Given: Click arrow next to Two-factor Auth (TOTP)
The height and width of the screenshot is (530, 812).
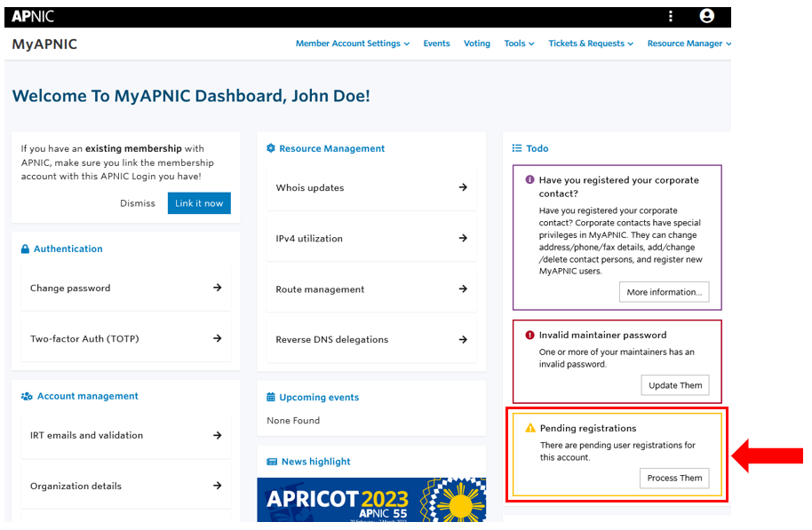Looking at the screenshot, I should [x=218, y=338].
